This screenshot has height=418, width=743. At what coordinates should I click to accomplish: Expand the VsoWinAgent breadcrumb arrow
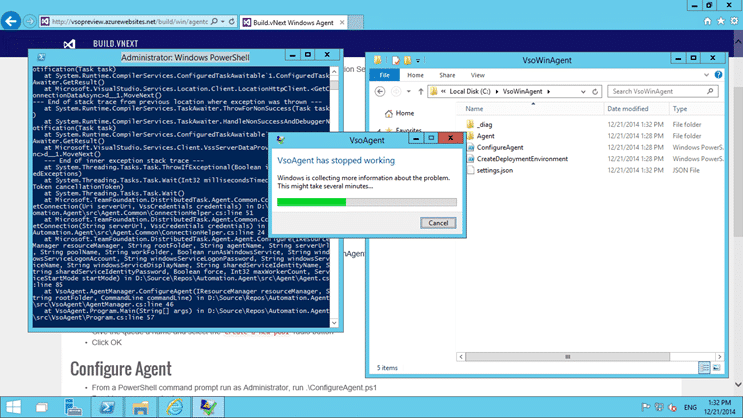click(549, 91)
